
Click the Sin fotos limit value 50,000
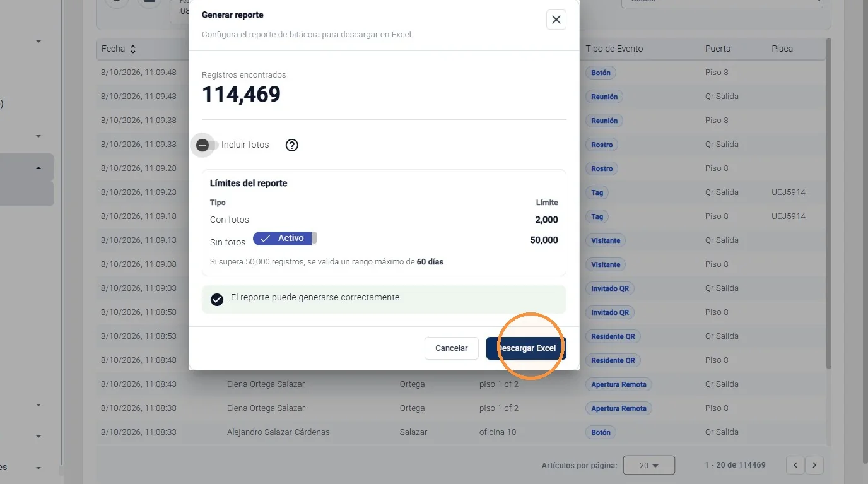tap(544, 240)
